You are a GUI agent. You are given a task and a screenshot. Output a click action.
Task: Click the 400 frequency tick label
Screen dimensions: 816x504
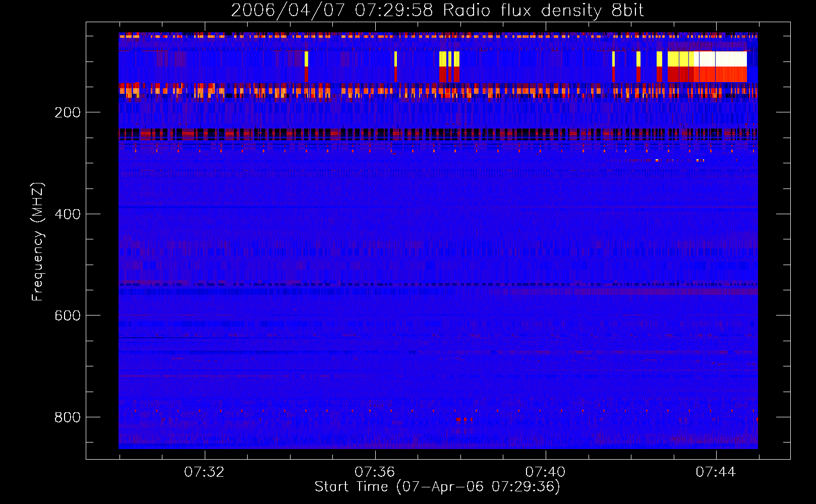[x=68, y=214]
